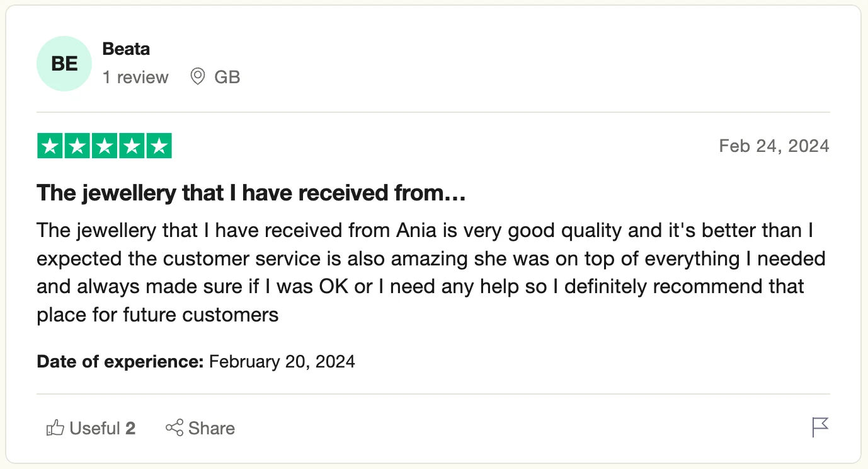Viewport: 868px width, 469px height.
Task: Click the Share network icon
Action: pos(174,428)
